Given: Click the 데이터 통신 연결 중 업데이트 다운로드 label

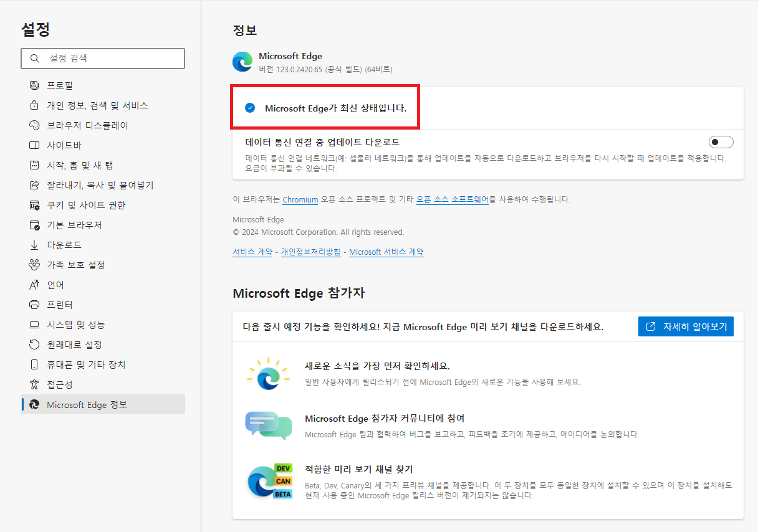Looking at the screenshot, I should tap(323, 142).
